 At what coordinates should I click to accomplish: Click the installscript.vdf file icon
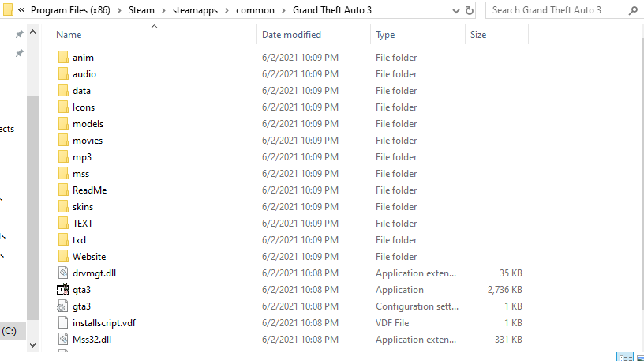point(64,323)
